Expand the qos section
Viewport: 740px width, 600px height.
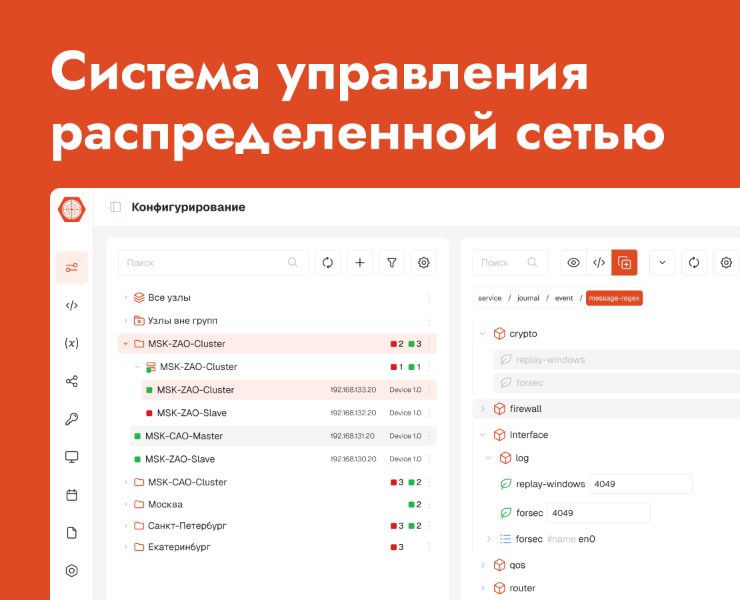tap(482, 565)
